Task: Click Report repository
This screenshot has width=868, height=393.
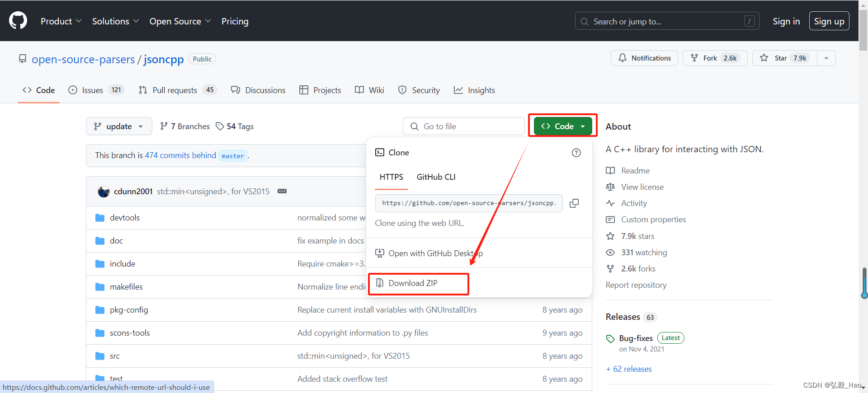Action: point(636,285)
